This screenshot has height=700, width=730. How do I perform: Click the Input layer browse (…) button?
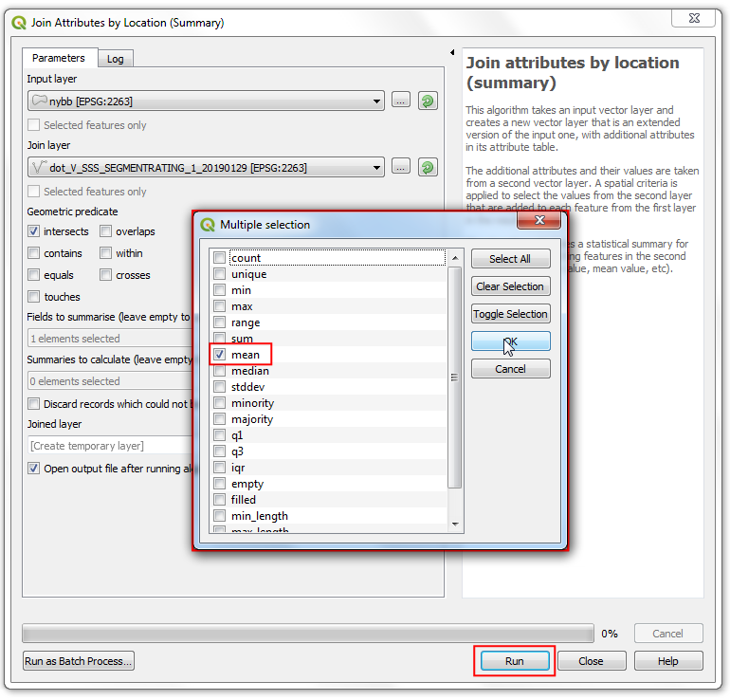pyautogui.click(x=400, y=101)
